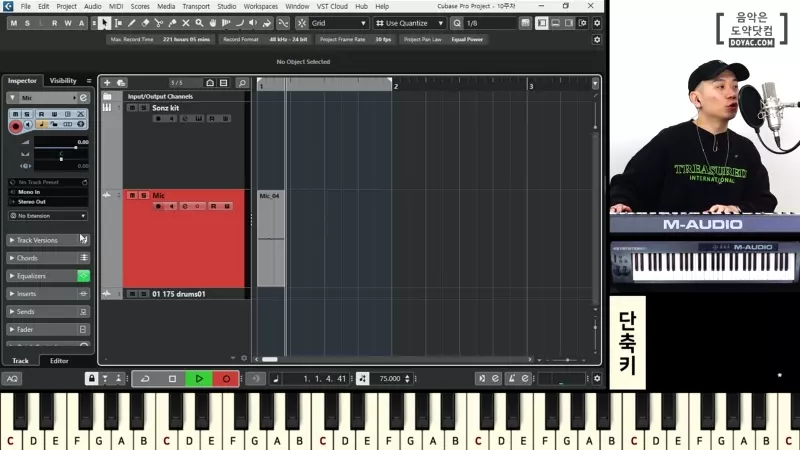
Task: Select the Zoom magnifier tool
Action: click(199, 23)
